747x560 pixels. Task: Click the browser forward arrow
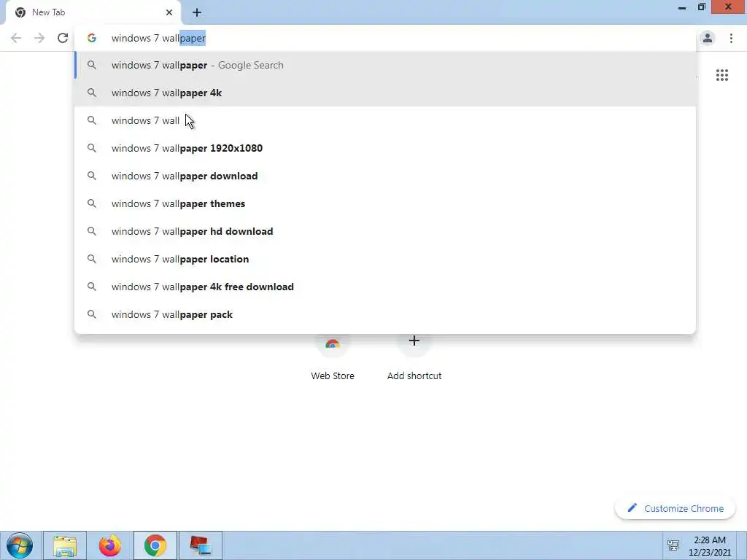39,38
